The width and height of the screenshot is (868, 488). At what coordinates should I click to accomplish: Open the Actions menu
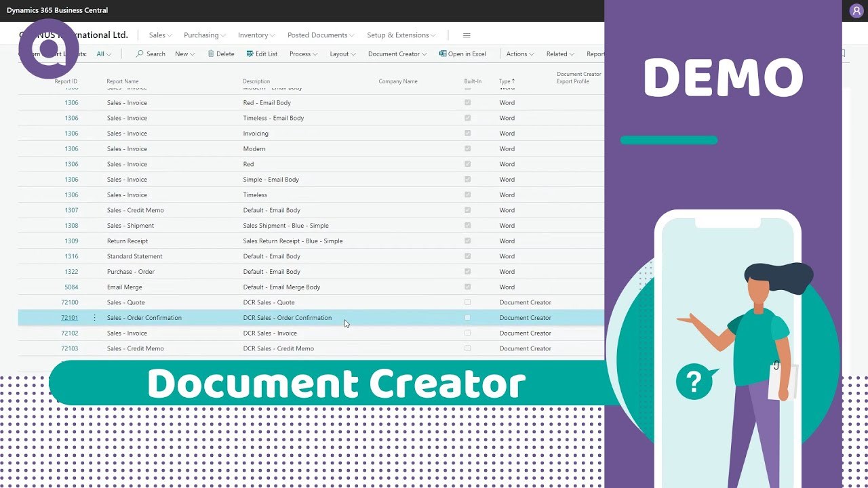click(520, 54)
